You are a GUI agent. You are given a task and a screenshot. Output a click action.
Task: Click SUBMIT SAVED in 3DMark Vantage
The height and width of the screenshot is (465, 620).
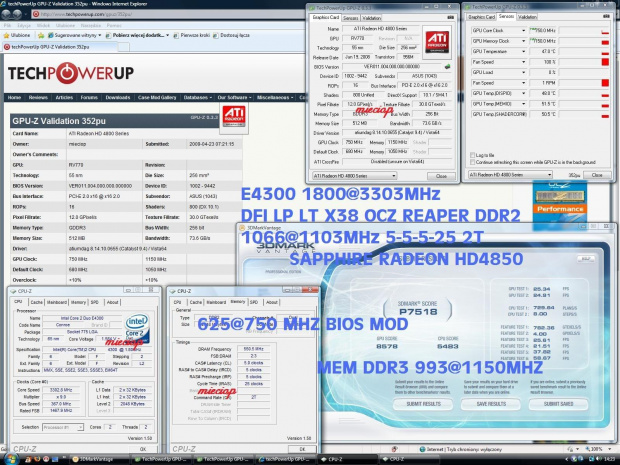coord(558,404)
